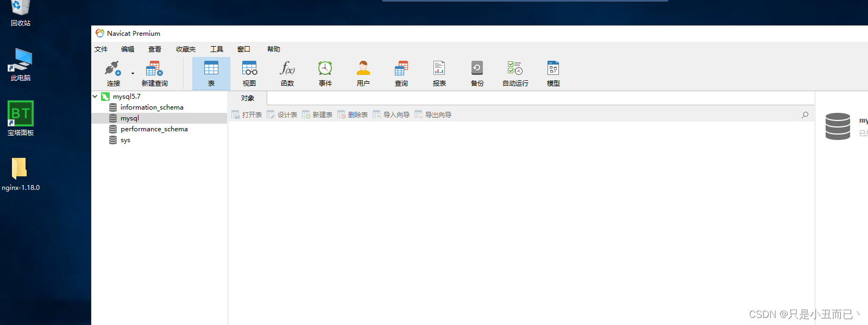Click the 打开表 (Open Table) button

(x=247, y=114)
